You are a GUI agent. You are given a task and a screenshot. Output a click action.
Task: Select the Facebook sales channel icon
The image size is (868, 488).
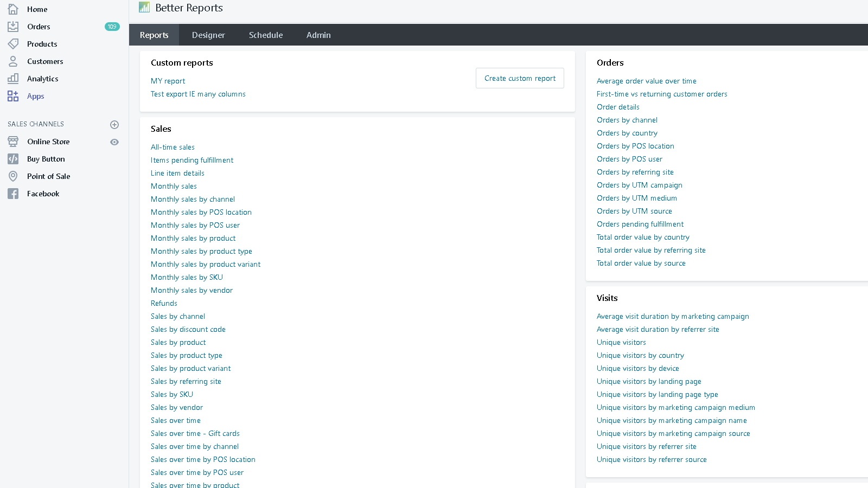[x=13, y=193]
